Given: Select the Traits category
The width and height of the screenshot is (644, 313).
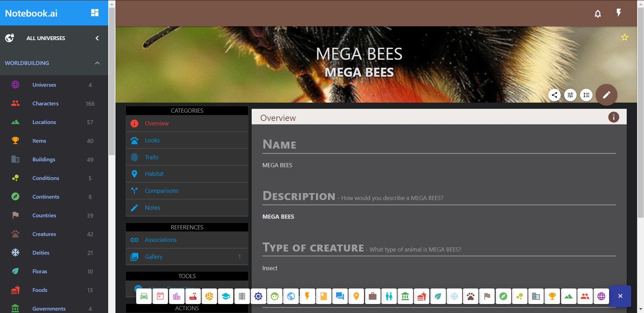Looking at the screenshot, I should tap(187, 157).
